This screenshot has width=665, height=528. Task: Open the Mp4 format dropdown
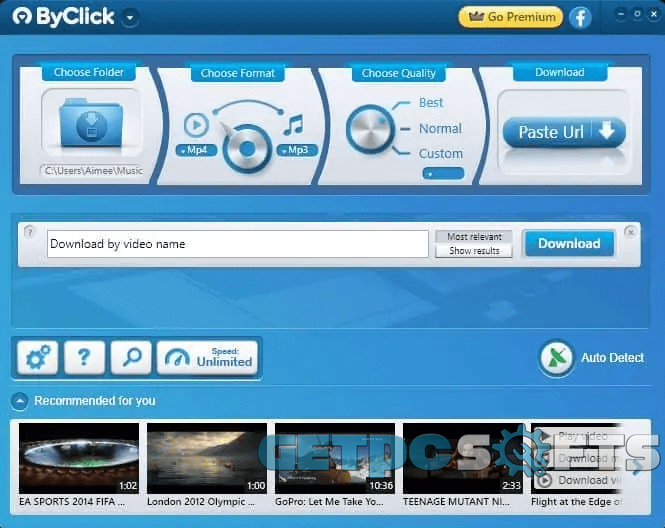(196, 150)
